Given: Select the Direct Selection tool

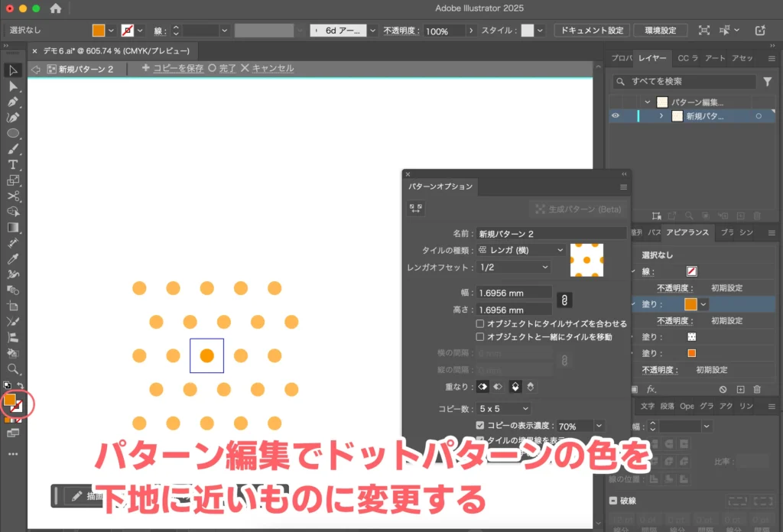Looking at the screenshot, I should coord(11,87).
